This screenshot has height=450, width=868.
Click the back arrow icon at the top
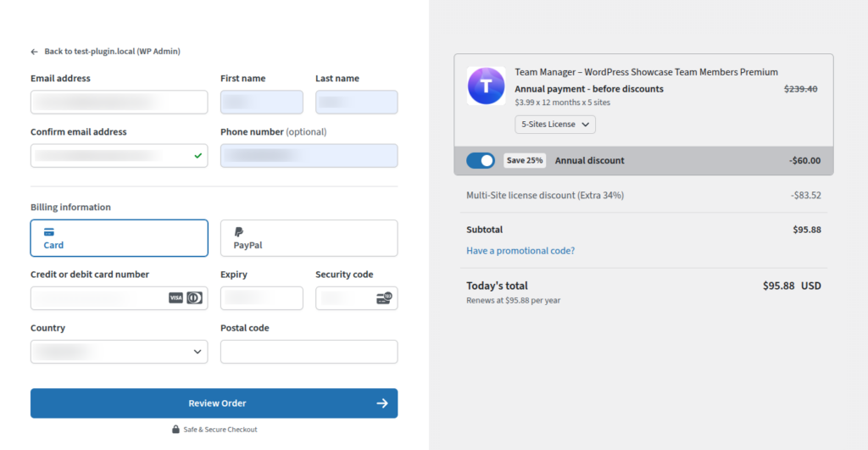(x=35, y=52)
